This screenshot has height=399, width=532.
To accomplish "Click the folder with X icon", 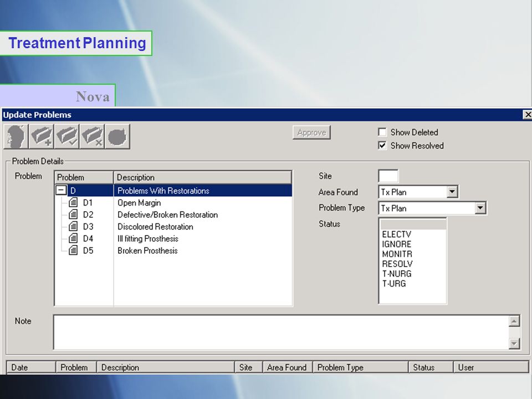I will [93, 136].
